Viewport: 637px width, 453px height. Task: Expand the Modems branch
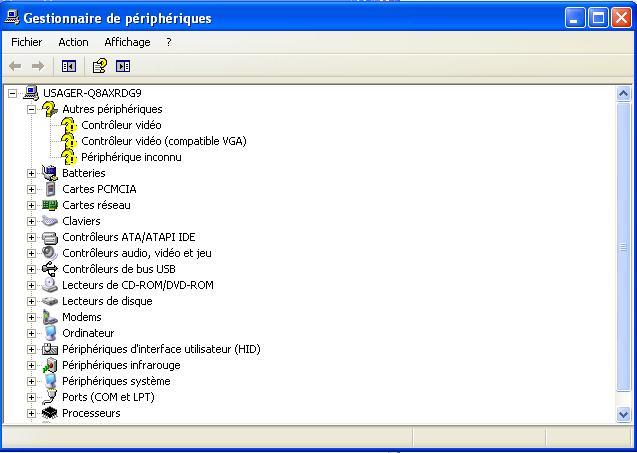click(31, 317)
